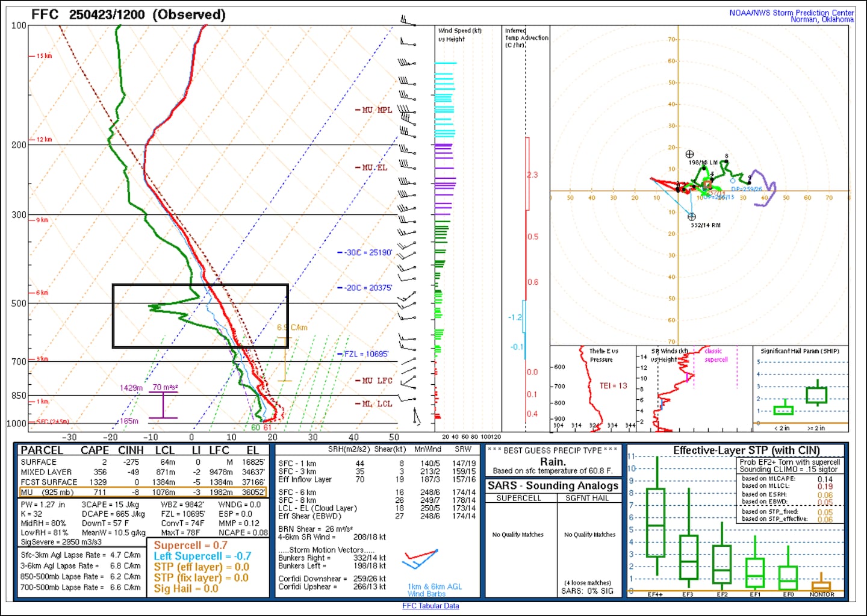Viewport: 867px width, 616px height.
Task: Click the '198/18 LM' hodograph label
Action: pos(703,163)
